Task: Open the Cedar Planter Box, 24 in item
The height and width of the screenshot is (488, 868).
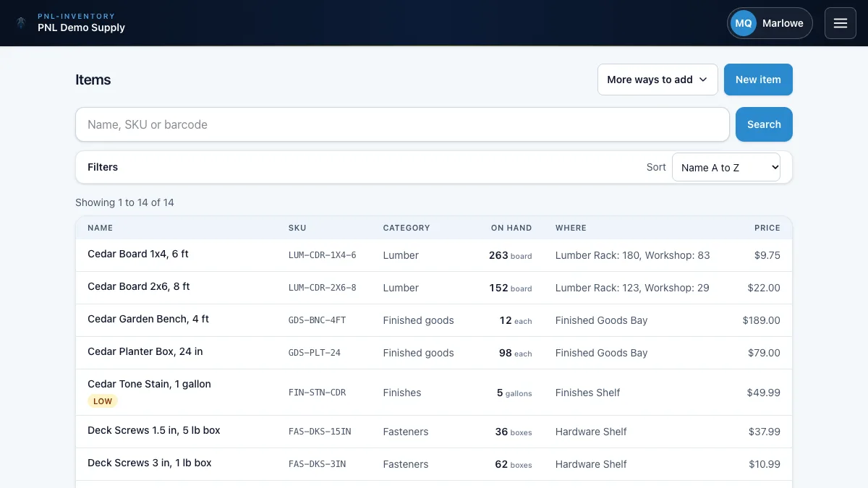Action: coord(145,351)
